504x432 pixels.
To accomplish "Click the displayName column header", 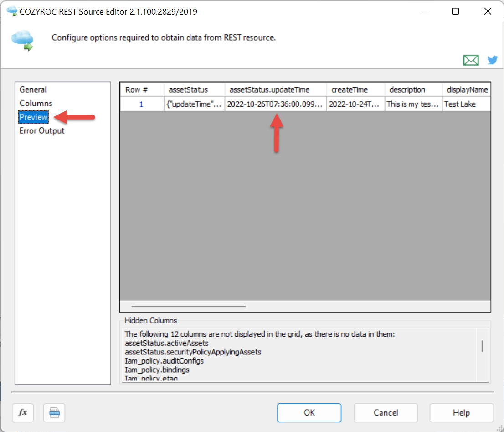I will click(466, 90).
